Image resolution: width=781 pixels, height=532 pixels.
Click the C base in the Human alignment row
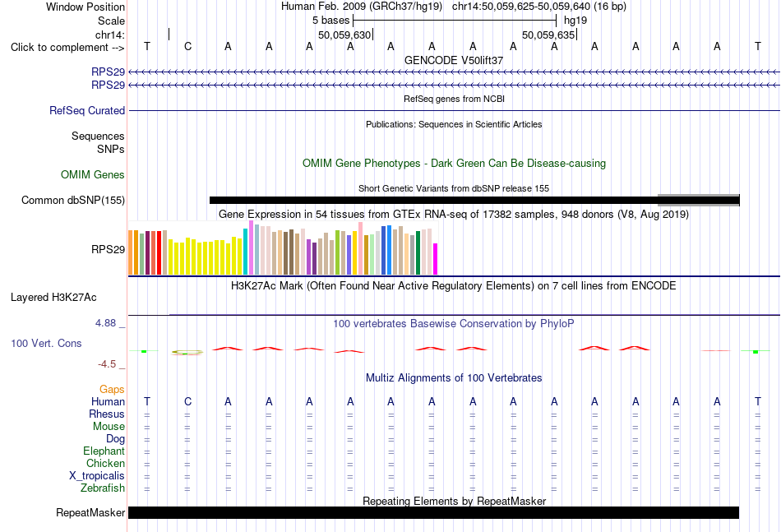[187, 401]
